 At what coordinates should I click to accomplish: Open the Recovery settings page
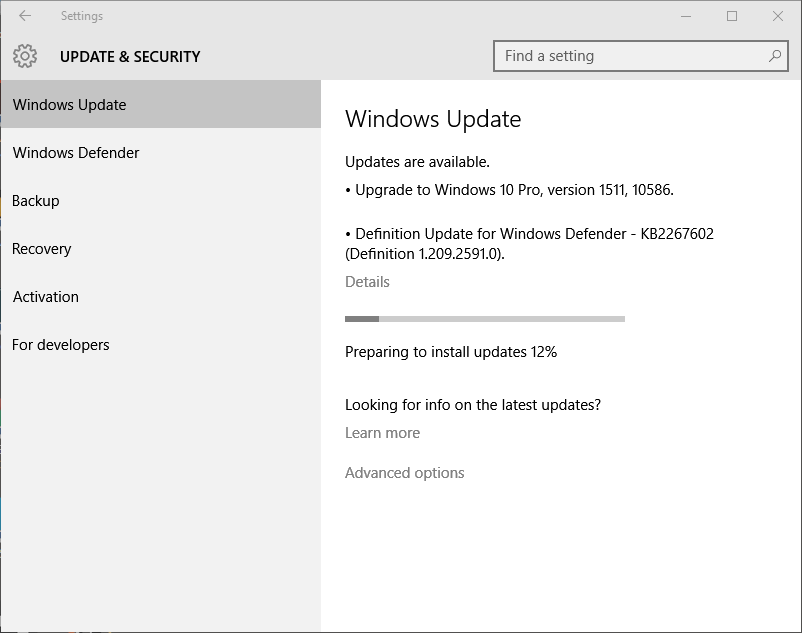coord(161,248)
